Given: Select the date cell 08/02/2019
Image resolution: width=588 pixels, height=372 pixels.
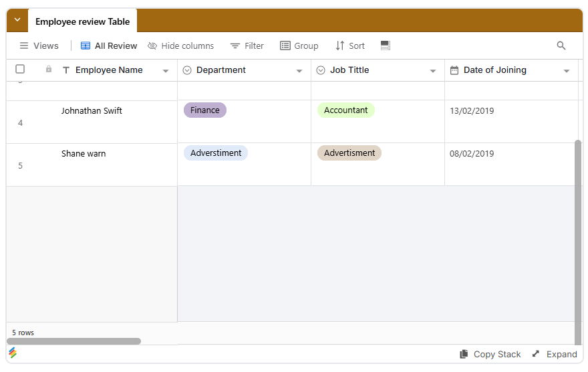Looking at the screenshot, I should click(511, 165).
